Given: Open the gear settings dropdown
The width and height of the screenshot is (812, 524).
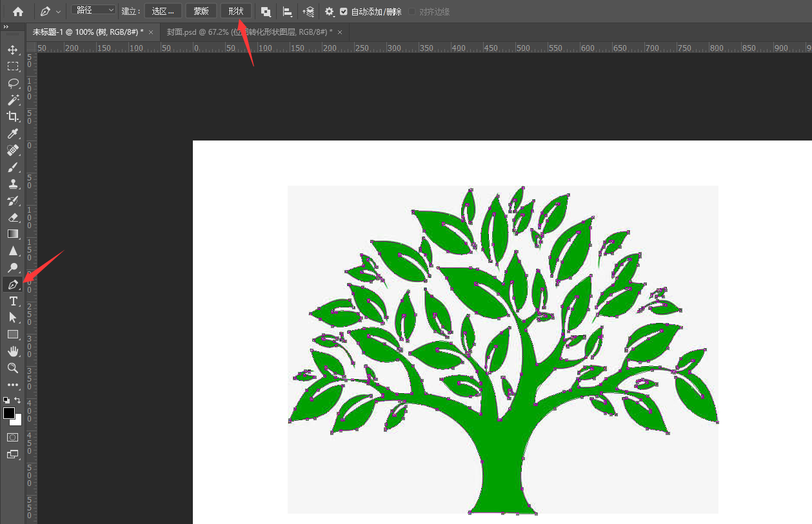Looking at the screenshot, I should tap(330, 12).
